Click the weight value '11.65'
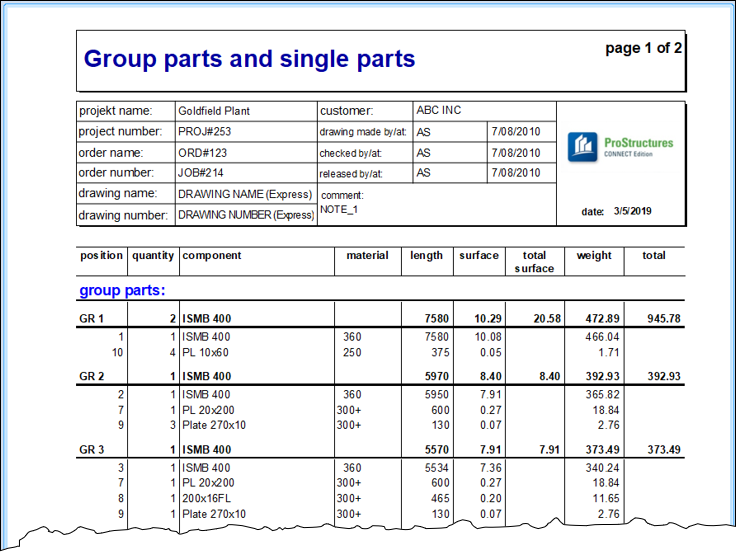 pos(606,498)
